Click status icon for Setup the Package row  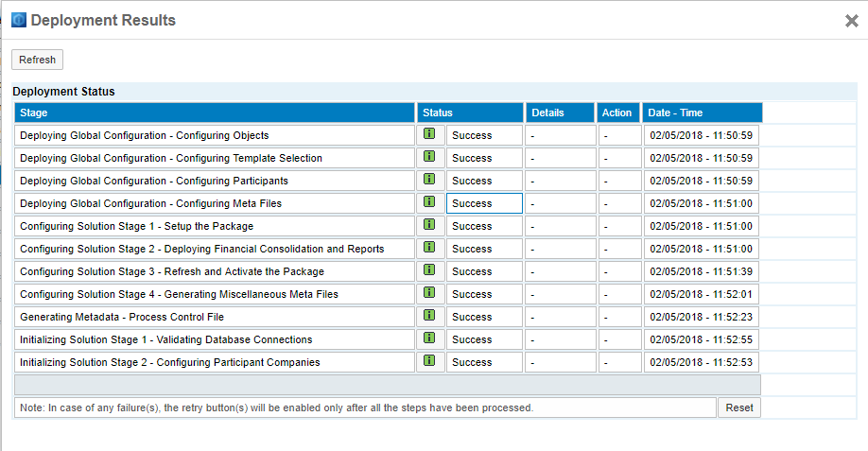429,225
